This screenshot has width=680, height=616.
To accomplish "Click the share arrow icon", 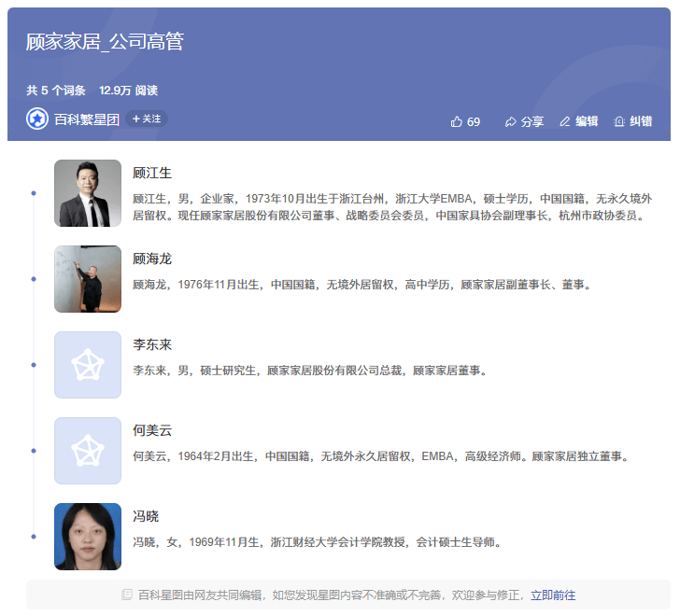I will (x=510, y=121).
